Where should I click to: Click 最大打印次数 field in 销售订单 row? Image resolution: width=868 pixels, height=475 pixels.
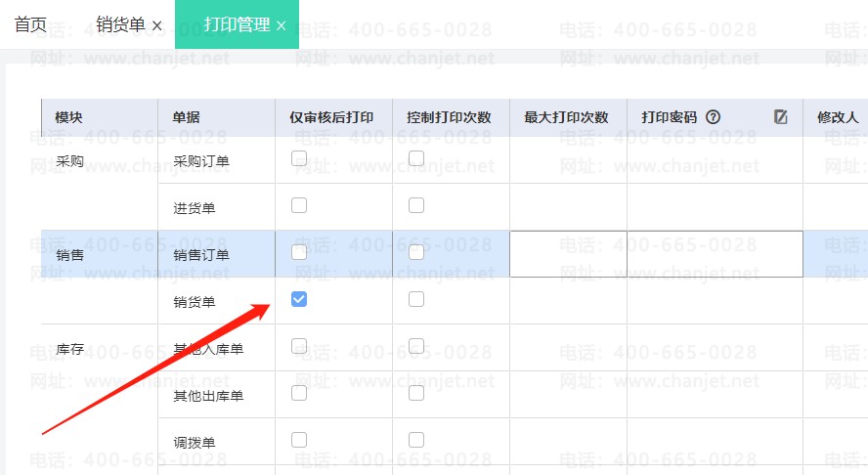[x=568, y=254]
